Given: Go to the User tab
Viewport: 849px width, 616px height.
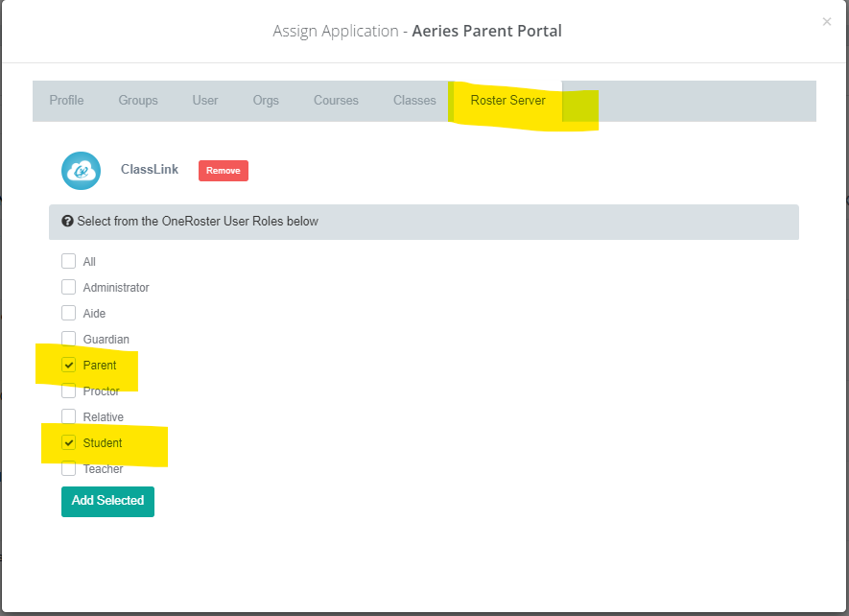Looking at the screenshot, I should tap(205, 101).
